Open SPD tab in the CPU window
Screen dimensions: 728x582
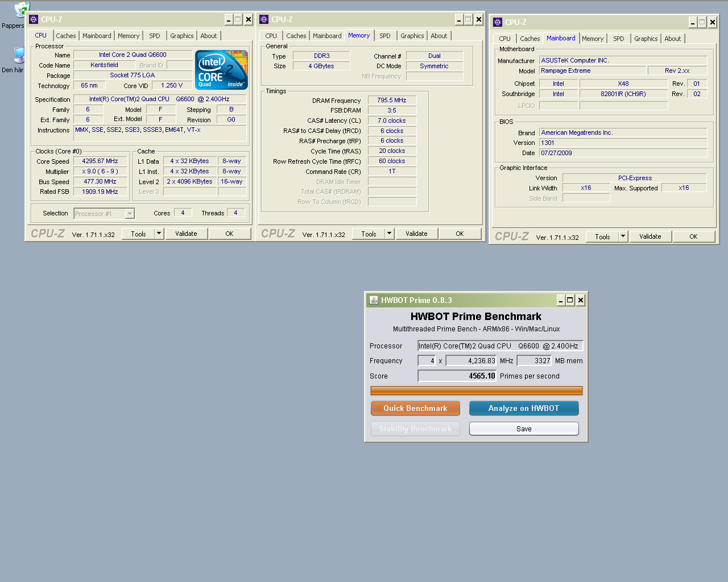[155, 36]
